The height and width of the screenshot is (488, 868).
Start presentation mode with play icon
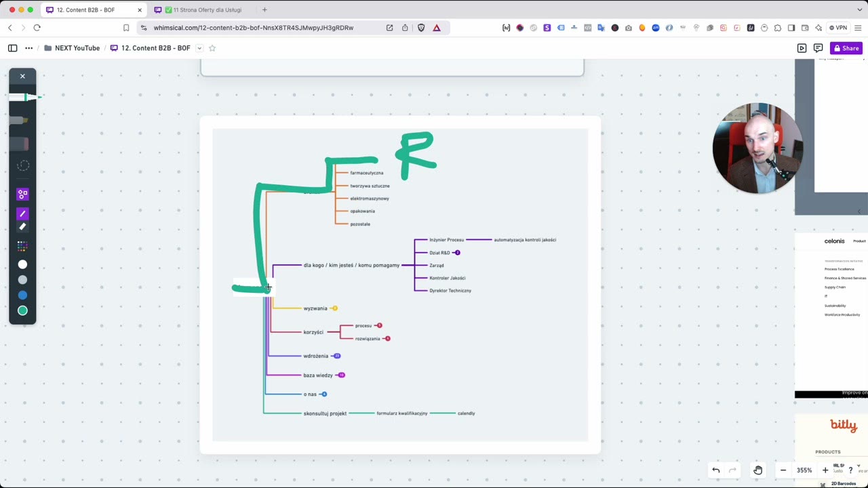[802, 48]
